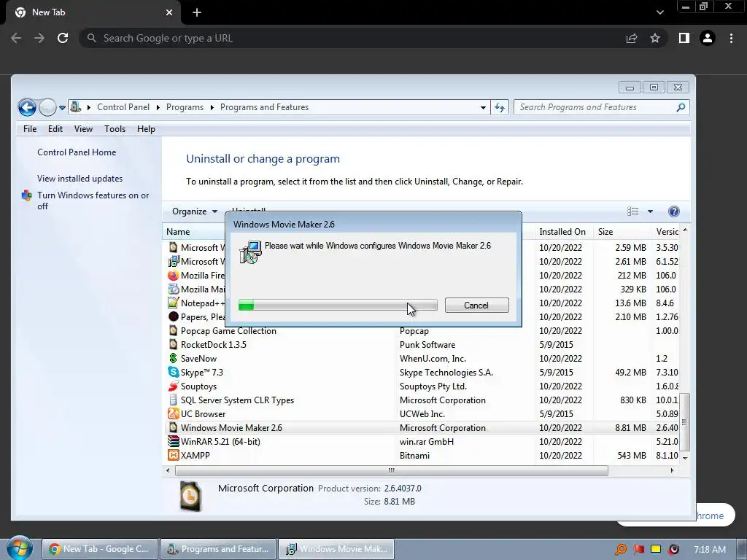Click the horizontal scrollbar in program list
The image size is (747, 560).
392,470
